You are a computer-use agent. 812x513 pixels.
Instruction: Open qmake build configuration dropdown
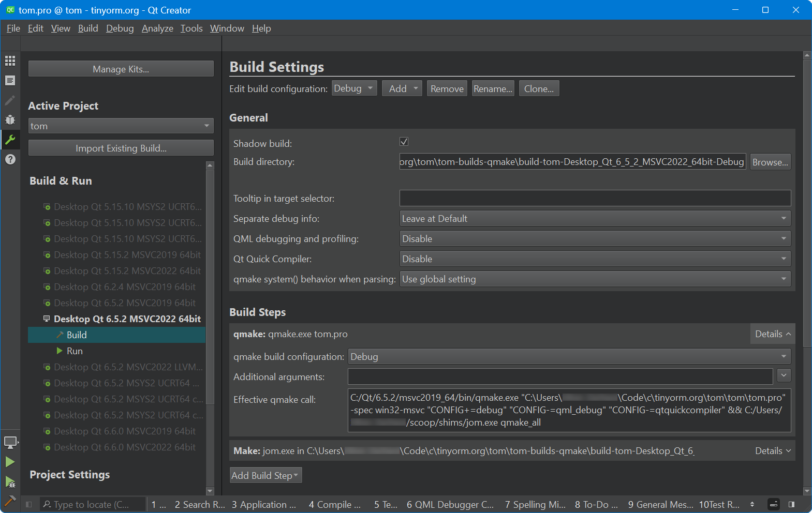click(x=569, y=357)
